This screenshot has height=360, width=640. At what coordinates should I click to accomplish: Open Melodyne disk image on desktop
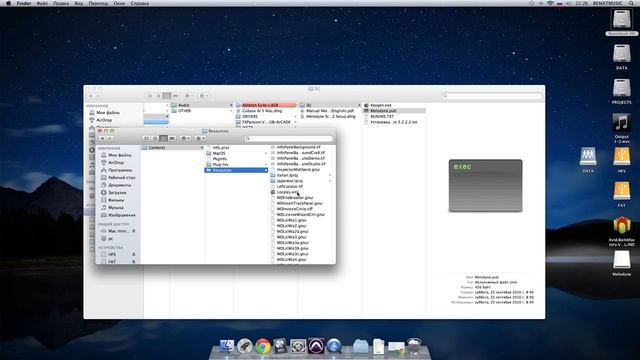click(x=621, y=260)
